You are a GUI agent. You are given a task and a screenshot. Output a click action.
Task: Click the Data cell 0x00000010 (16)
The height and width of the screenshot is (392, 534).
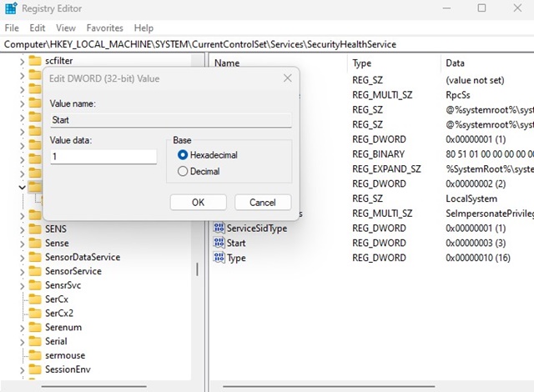(478, 258)
